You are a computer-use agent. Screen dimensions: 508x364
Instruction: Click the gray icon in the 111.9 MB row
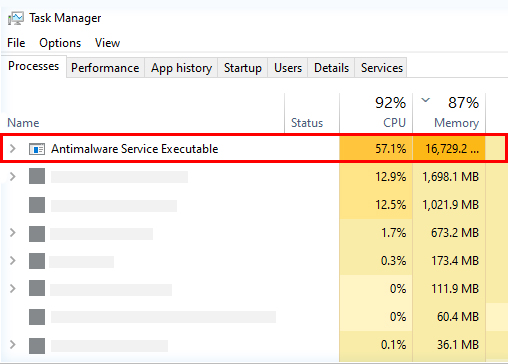37,288
